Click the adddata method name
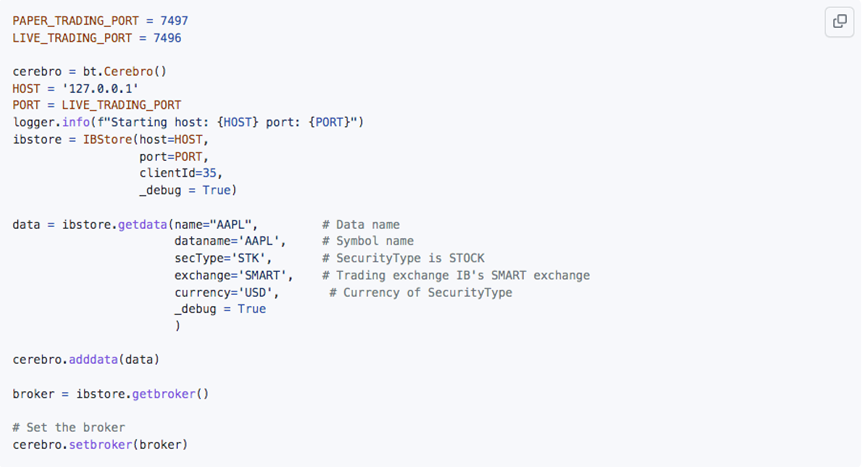 click(94, 360)
